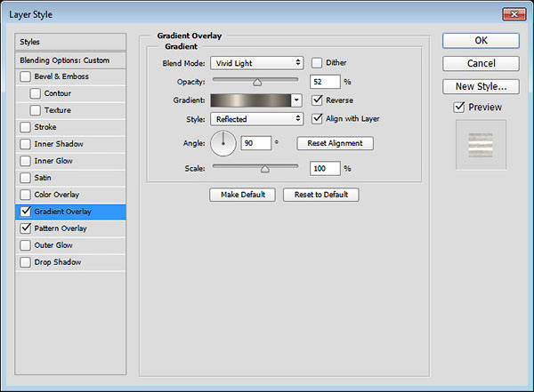Image resolution: width=534 pixels, height=392 pixels.
Task: Open the Bevel & Emboss settings row
Action: click(x=70, y=76)
